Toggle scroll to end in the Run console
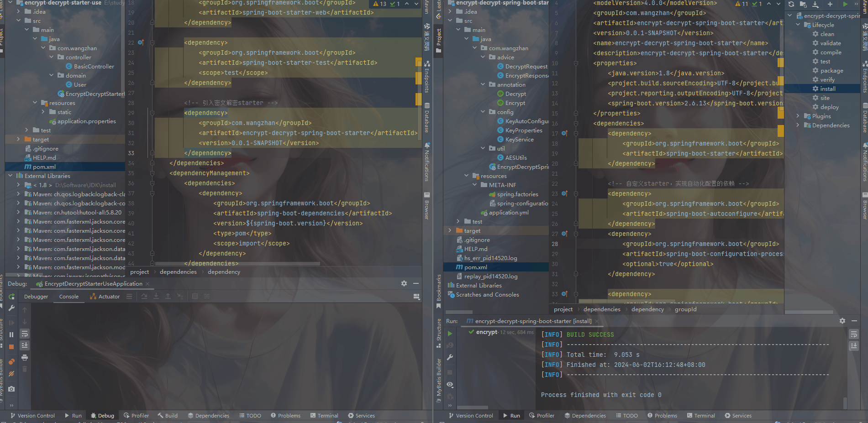The width and height of the screenshot is (868, 423). [x=854, y=346]
